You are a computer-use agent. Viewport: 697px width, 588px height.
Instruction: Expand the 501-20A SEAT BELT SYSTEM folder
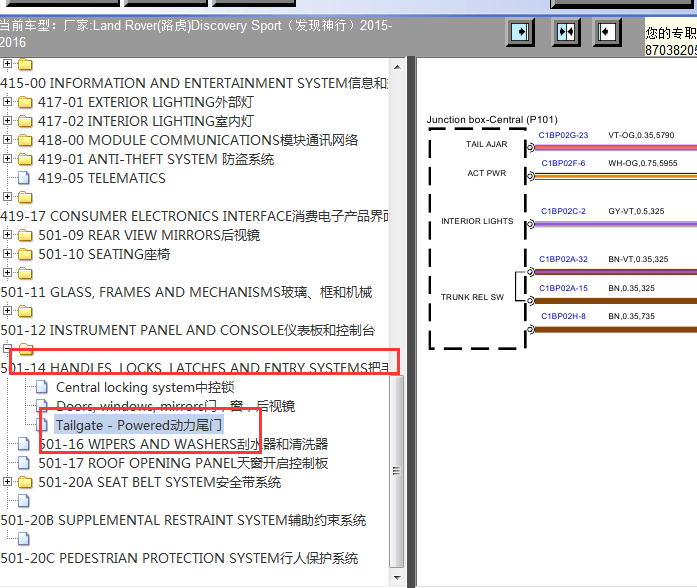[7, 482]
